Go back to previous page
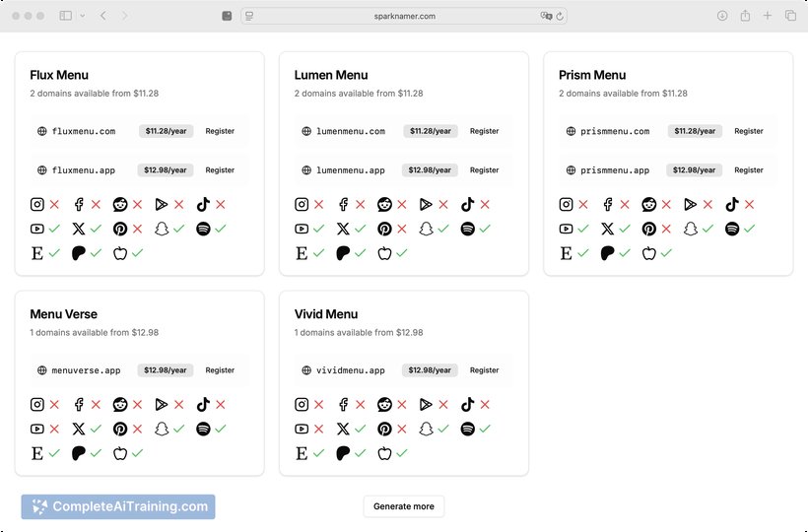Image resolution: width=808 pixels, height=532 pixels. pos(103,16)
